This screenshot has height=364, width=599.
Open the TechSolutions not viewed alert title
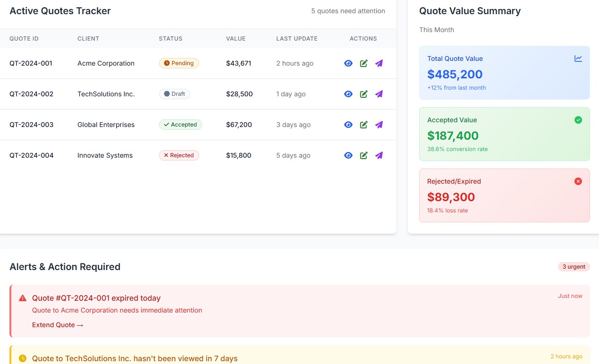(x=135, y=358)
